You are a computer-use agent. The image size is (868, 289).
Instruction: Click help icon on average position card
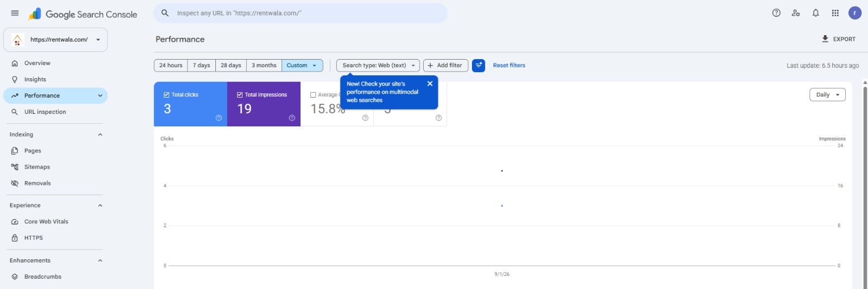click(x=438, y=118)
